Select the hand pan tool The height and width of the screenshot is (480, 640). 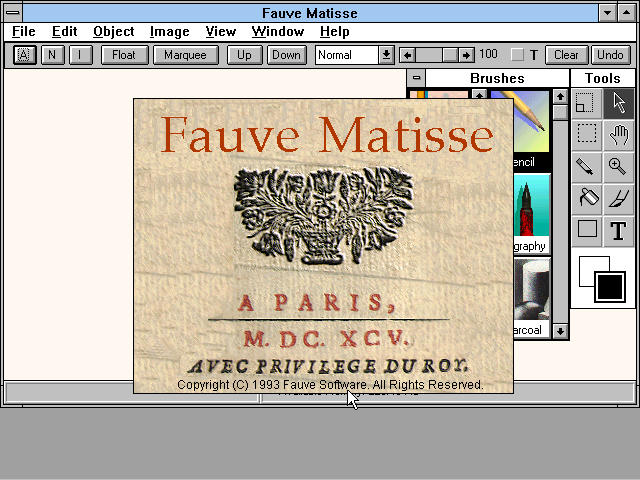pos(619,135)
